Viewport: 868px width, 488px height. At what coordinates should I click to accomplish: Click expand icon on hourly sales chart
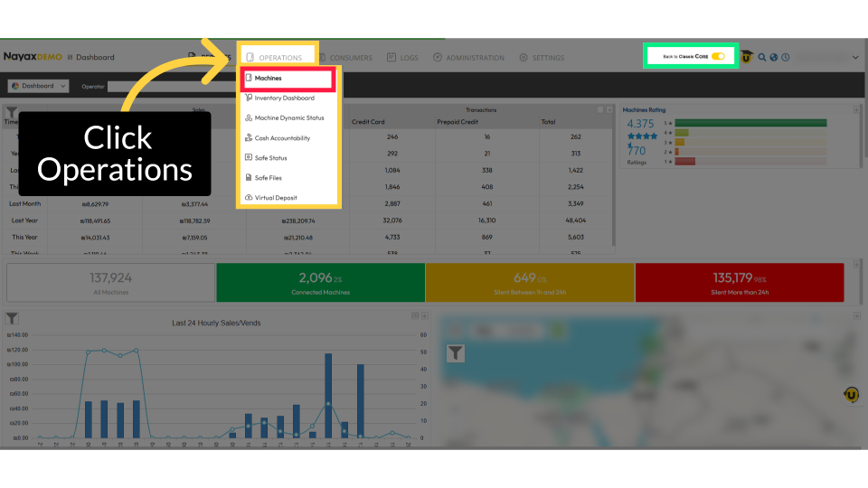[415, 316]
